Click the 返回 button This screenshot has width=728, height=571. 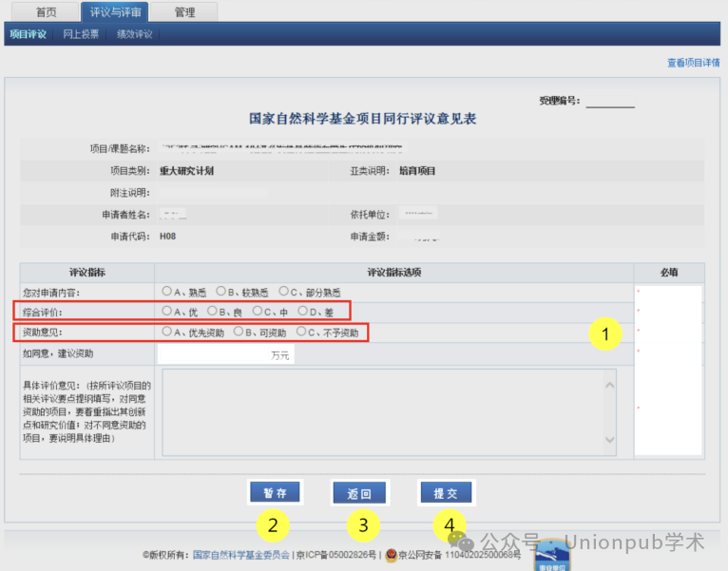click(x=359, y=493)
